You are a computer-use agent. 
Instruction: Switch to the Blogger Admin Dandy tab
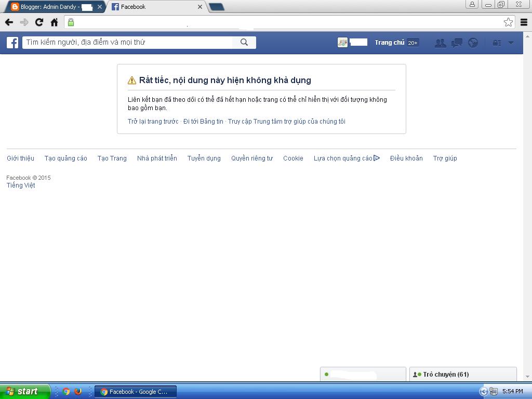[51, 7]
